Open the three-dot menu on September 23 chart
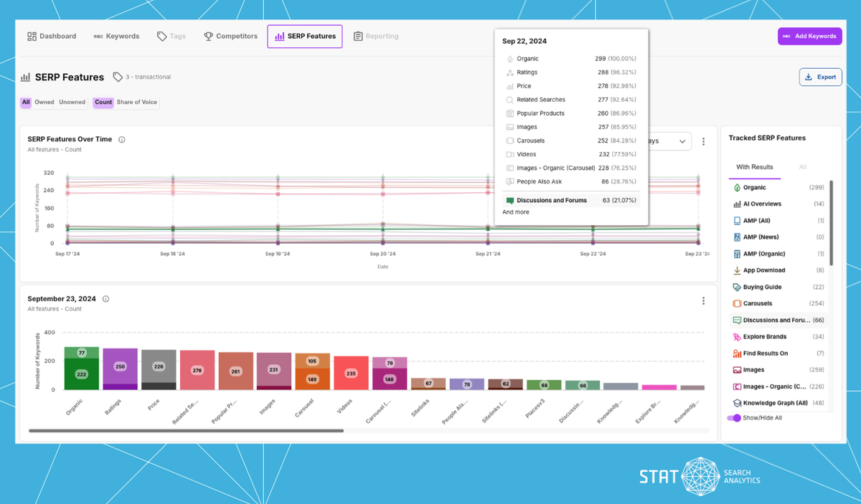861x504 pixels. tap(703, 300)
